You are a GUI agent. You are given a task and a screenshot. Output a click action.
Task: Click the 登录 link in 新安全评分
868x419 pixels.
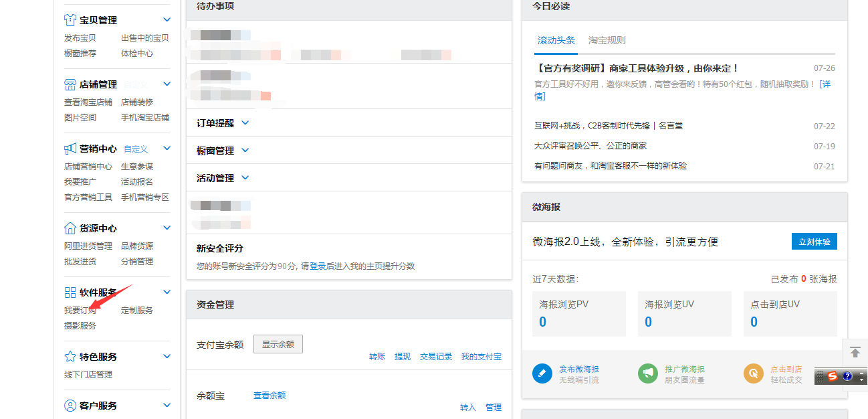pos(318,266)
